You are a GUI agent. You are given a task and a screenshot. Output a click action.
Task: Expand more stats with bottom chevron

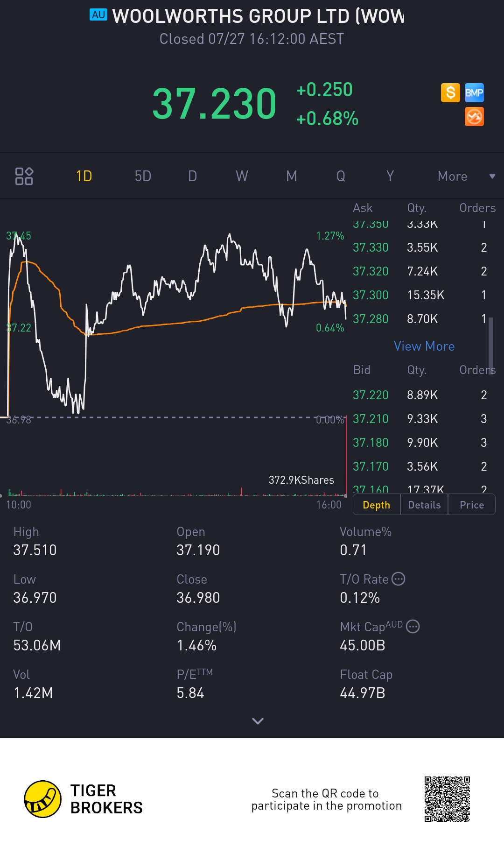(x=258, y=721)
